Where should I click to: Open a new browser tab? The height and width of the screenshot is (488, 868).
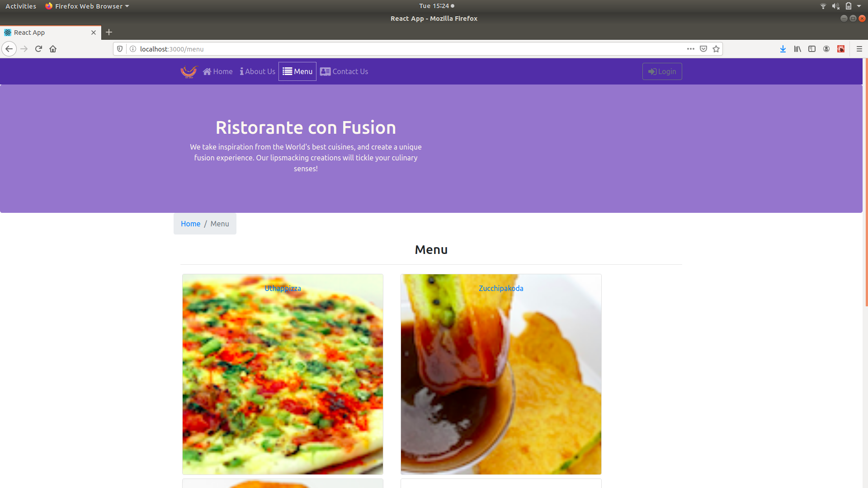point(109,32)
